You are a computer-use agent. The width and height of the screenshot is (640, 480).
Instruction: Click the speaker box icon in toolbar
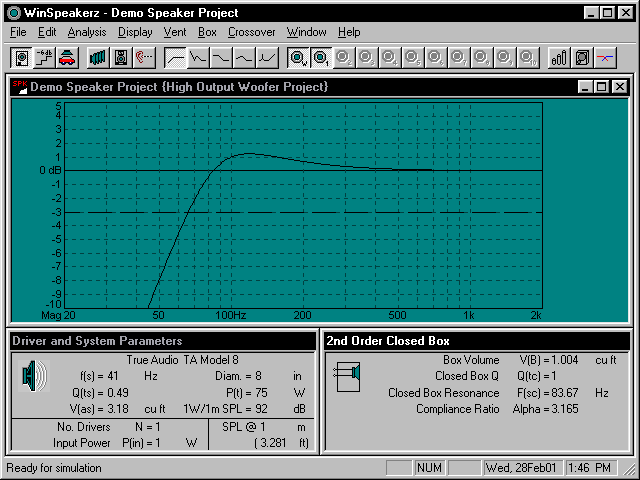tap(21, 57)
